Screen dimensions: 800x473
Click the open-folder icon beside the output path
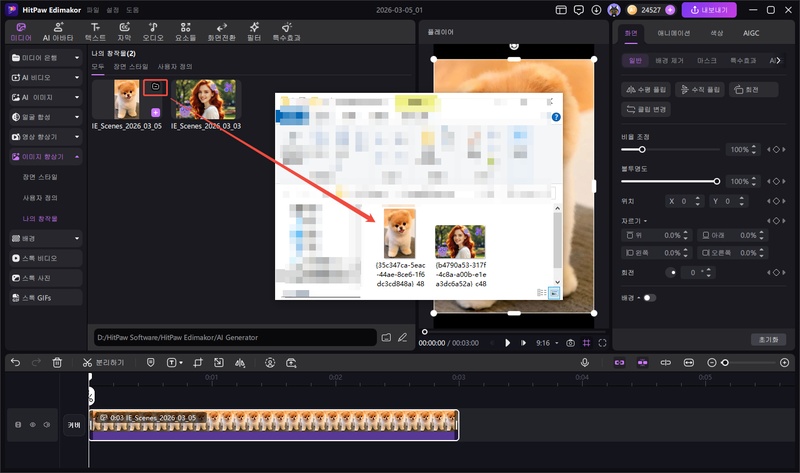click(385, 337)
